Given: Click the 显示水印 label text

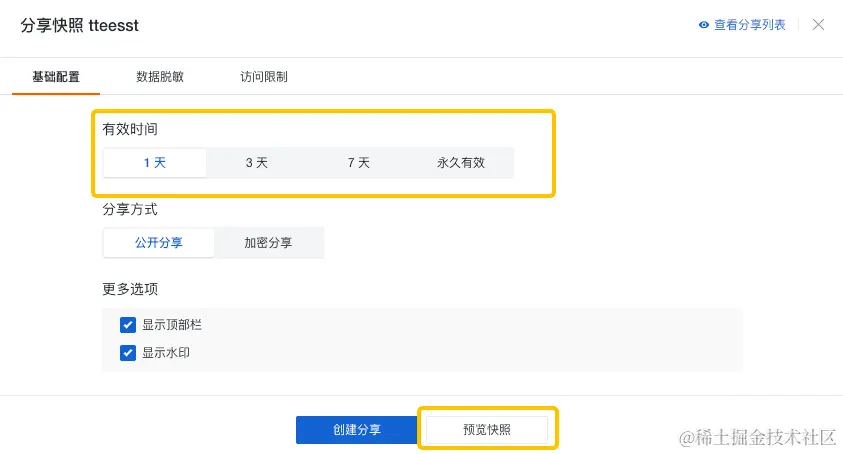Looking at the screenshot, I should (166, 352).
